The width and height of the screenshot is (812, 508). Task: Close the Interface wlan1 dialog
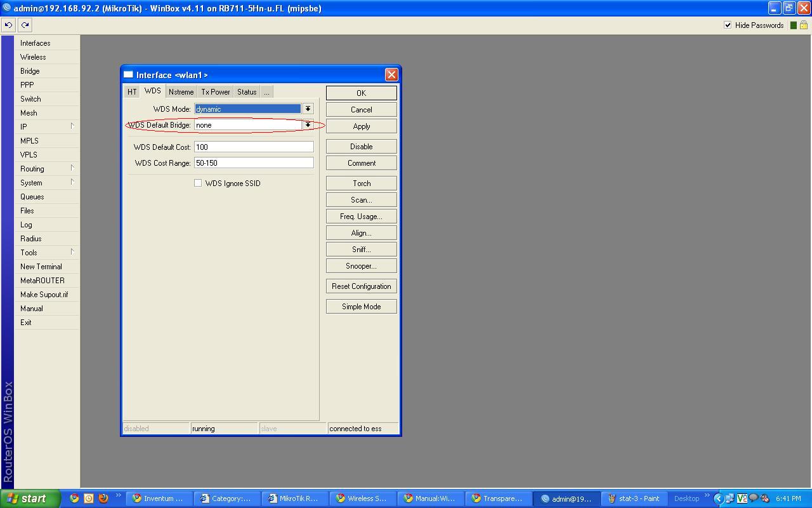pyautogui.click(x=391, y=75)
